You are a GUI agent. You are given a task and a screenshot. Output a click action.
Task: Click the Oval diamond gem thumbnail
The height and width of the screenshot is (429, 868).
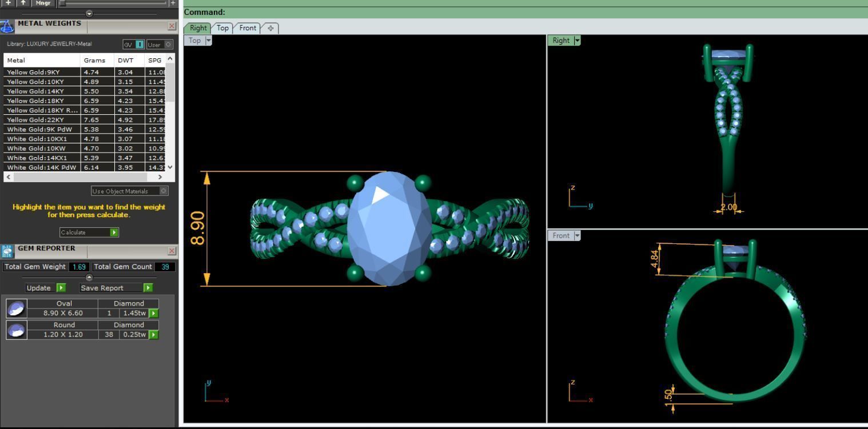coord(16,308)
